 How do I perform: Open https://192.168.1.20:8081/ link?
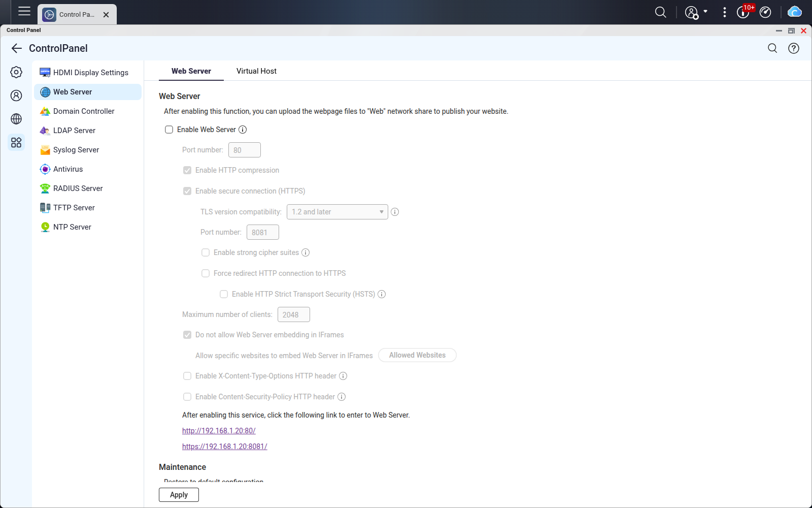(x=225, y=447)
